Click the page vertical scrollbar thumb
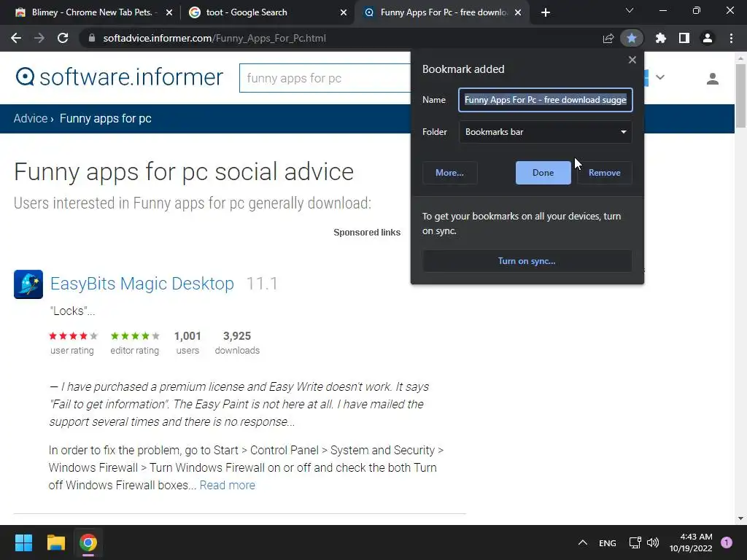The height and width of the screenshot is (560, 747). (x=740, y=96)
